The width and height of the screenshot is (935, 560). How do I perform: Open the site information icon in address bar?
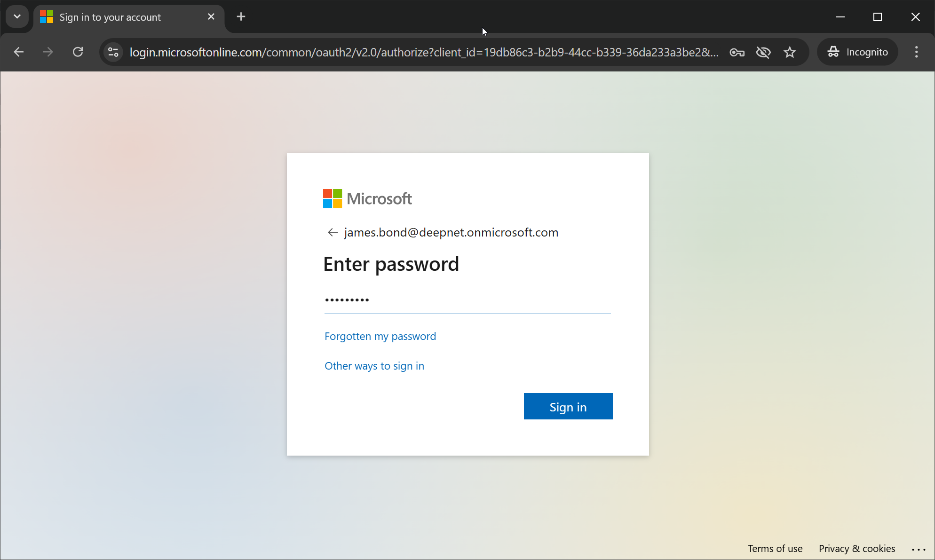(x=113, y=52)
